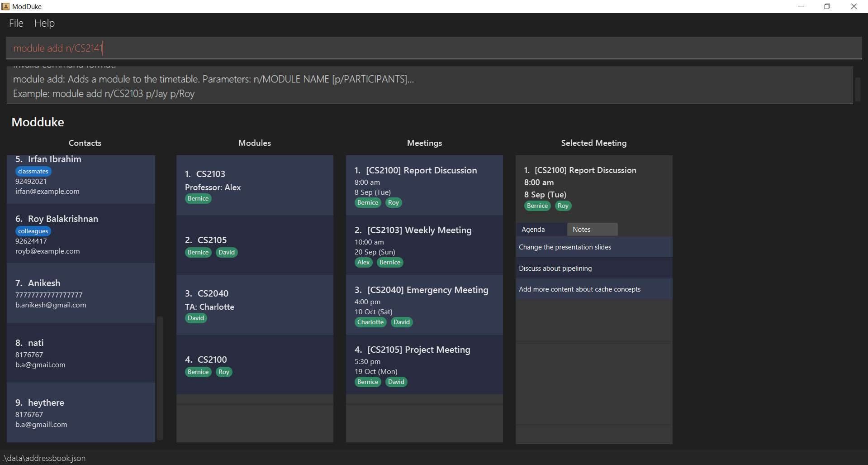
Task: Select the [CS2100] Report Discussion meeting card
Action: coord(424,186)
